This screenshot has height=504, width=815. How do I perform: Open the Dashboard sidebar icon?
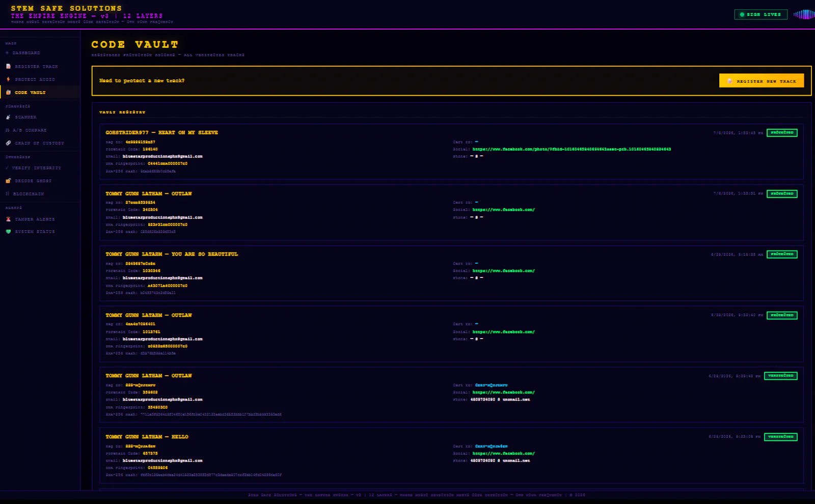(7, 53)
